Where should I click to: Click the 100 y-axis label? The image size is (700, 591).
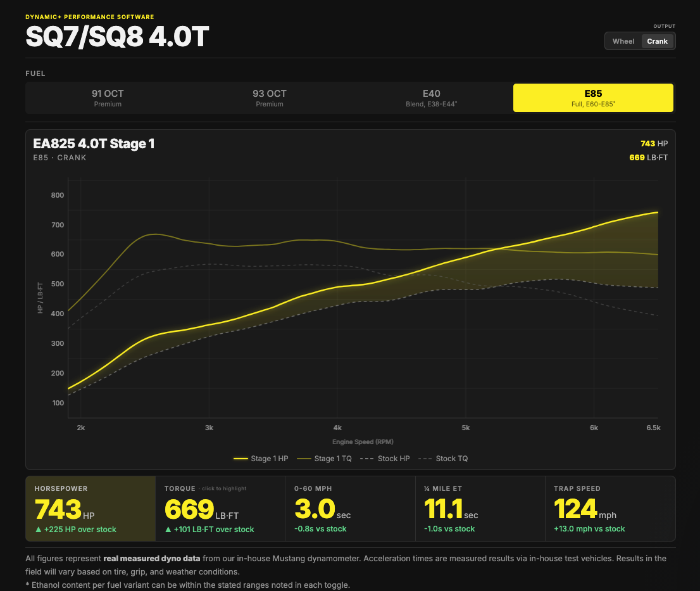pyautogui.click(x=58, y=403)
